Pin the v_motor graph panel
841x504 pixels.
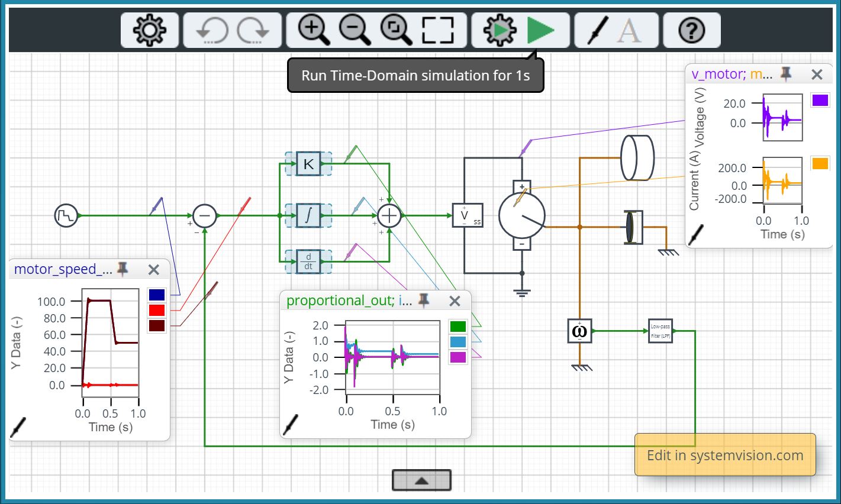786,74
